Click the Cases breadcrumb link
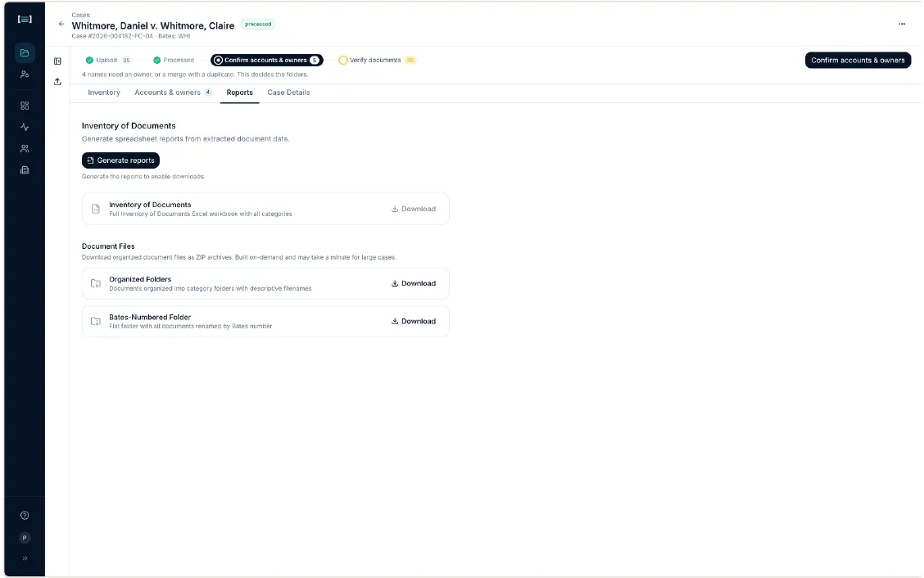Image resolution: width=924 pixels, height=578 pixels. (x=81, y=15)
